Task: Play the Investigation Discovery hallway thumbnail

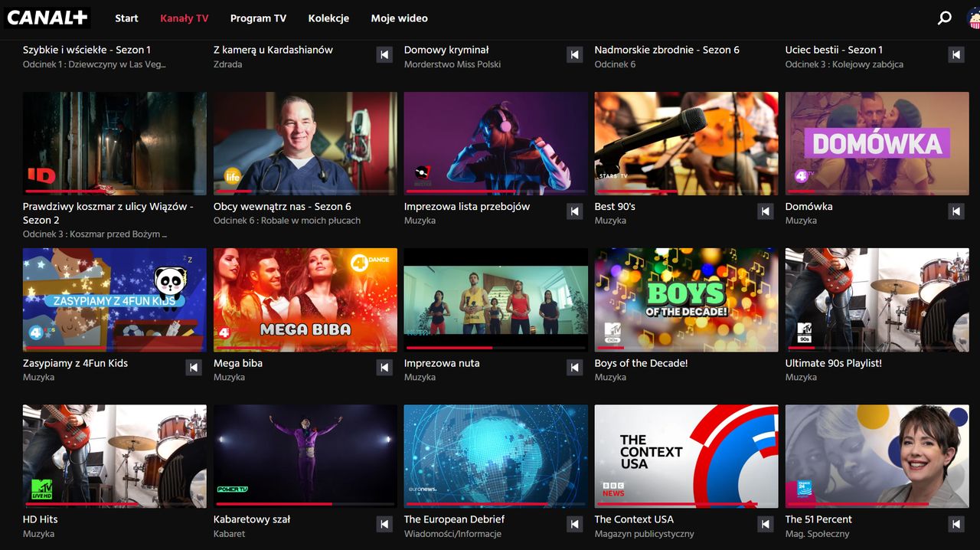Action: [x=115, y=143]
